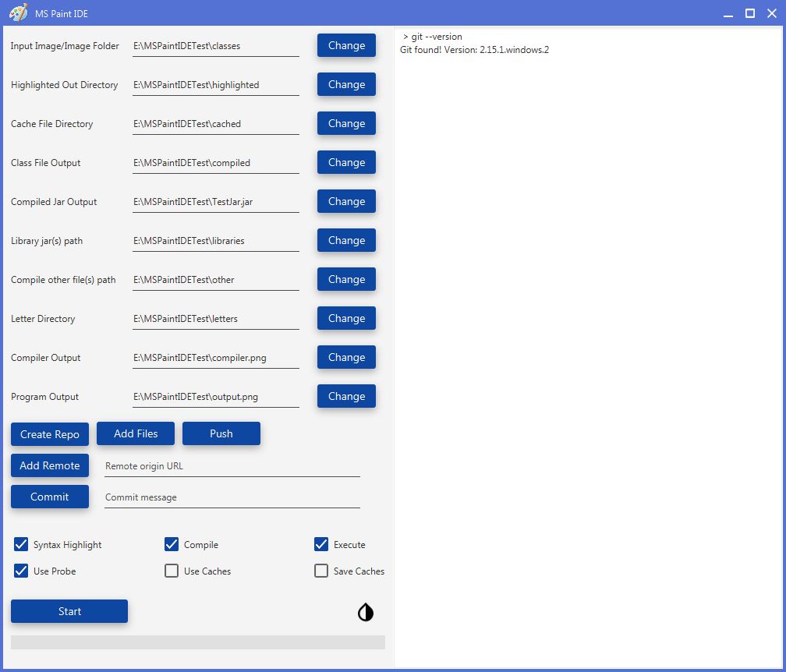
Task: Click the Commit button
Action: (x=49, y=497)
